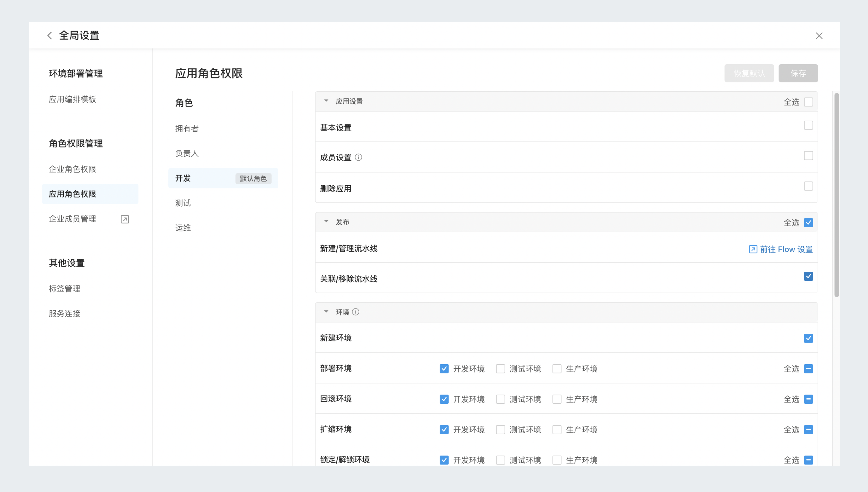The image size is (868, 492).
Task: Uncheck the 新建环境 checkbox
Action: tap(808, 338)
